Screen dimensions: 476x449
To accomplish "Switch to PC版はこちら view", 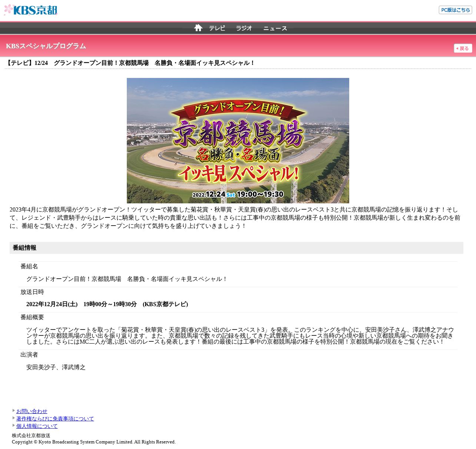I will [455, 10].
